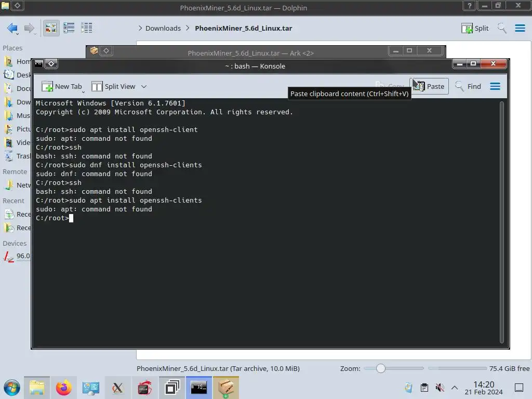Click the muted volume tray icon

click(x=440, y=388)
